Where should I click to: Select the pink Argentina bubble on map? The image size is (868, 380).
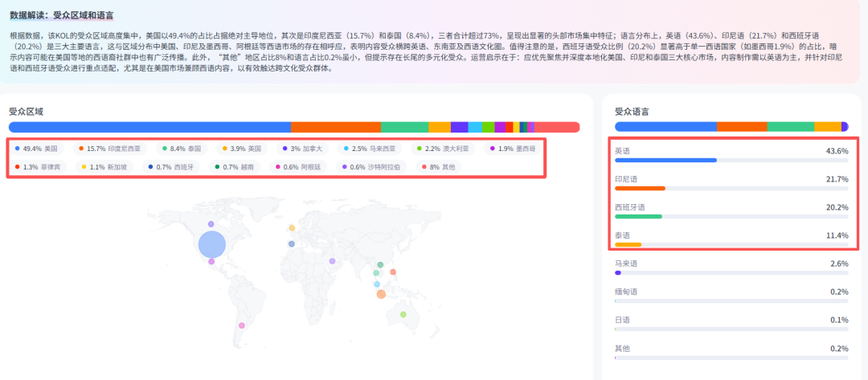[241, 325]
